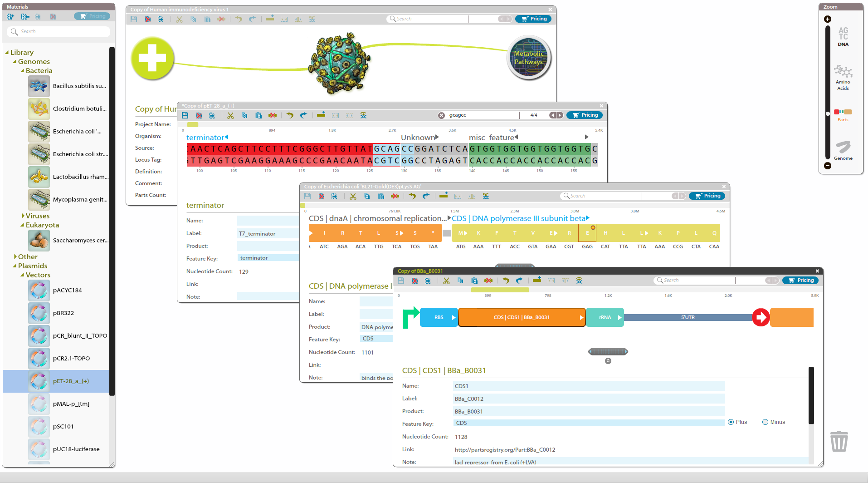Click the scissors Cut icon in the BBa_B0031 window
The height and width of the screenshot is (483, 868).
tap(446, 281)
